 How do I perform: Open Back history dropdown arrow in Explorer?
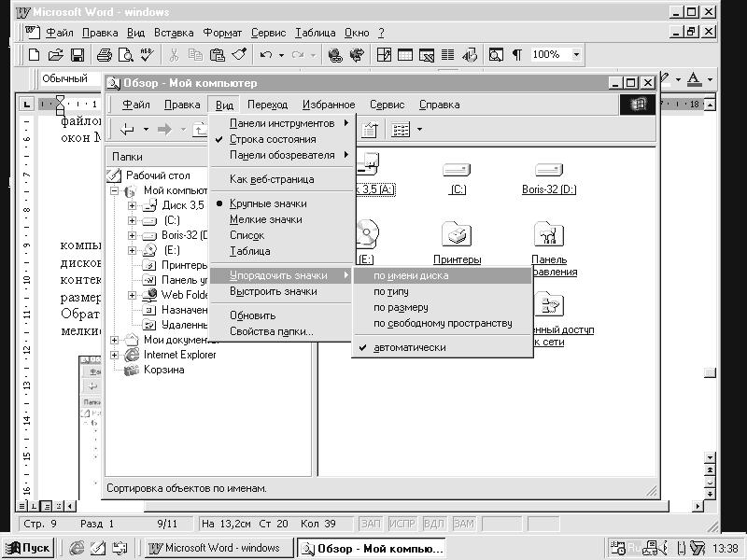(x=146, y=129)
